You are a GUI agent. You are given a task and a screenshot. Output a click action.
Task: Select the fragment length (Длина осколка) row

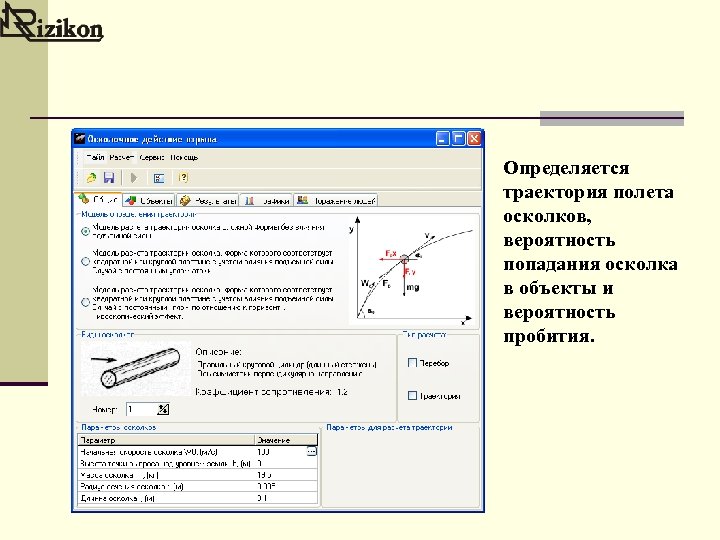click(197, 498)
